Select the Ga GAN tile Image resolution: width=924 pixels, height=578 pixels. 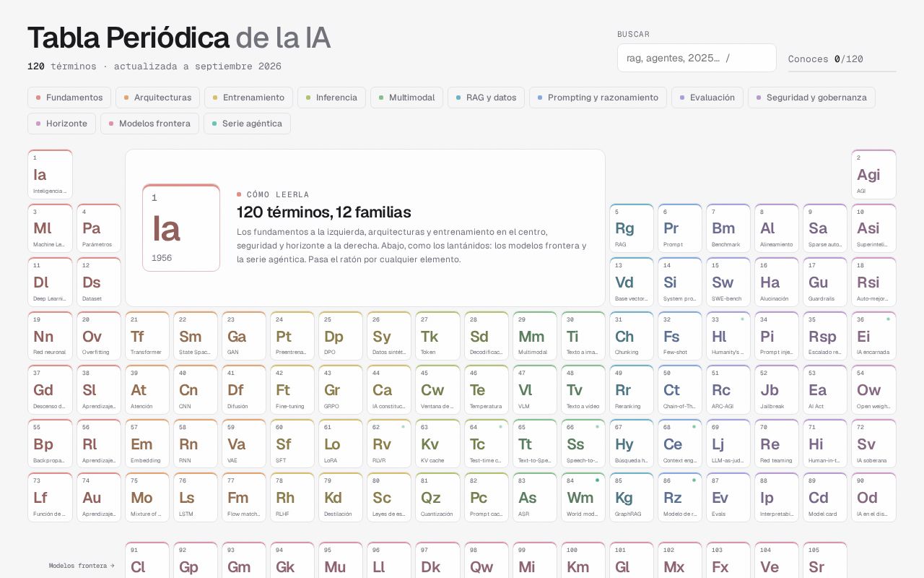coord(243,336)
